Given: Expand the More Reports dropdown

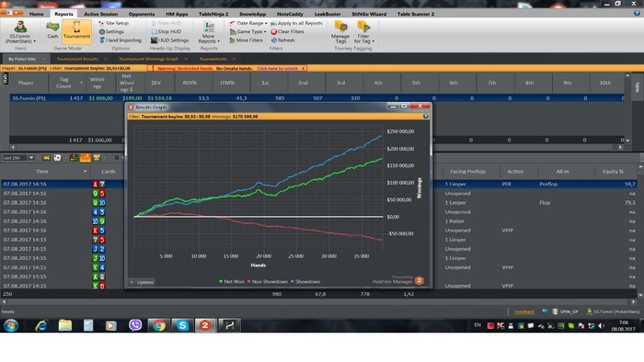Looking at the screenshot, I should click(x=219, y=41).
